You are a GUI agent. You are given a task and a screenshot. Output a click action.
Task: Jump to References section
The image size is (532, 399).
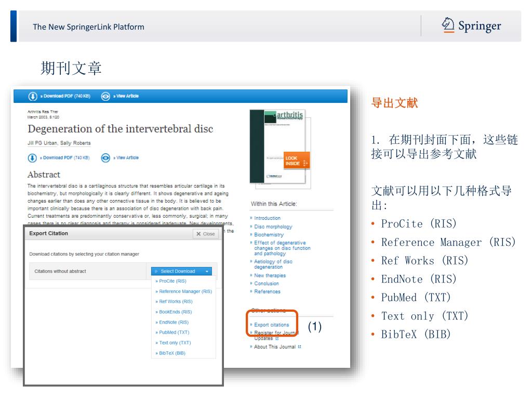(x=268, y=292)
